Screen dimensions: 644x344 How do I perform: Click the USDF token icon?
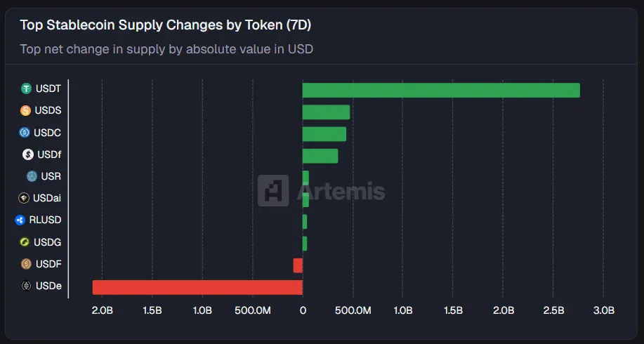point(26,264)
